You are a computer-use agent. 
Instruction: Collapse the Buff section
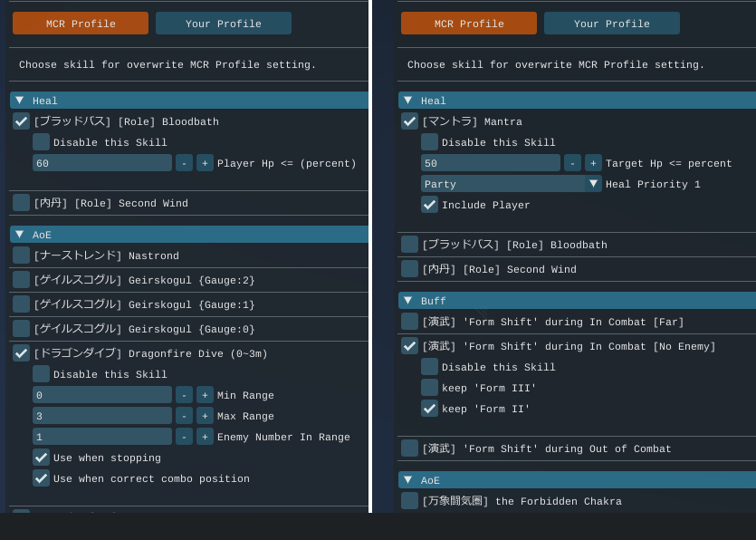(408, 301)
